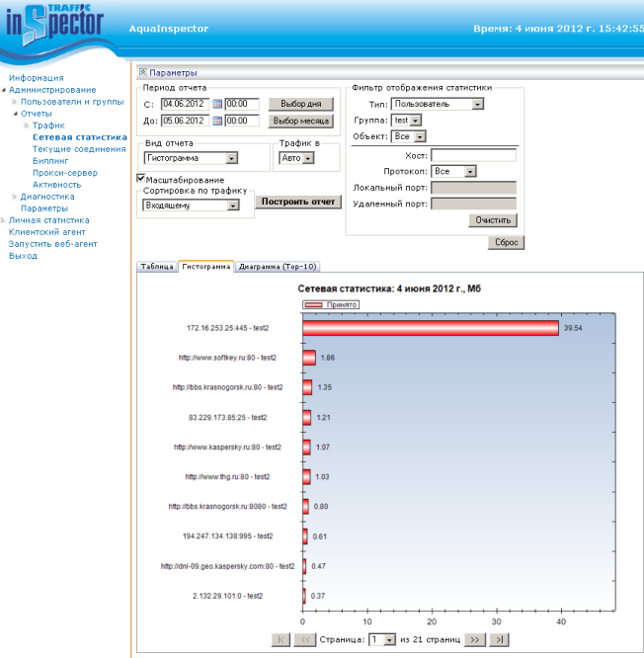Click the Выход link
This screenshot has width=644, height=658.
[23, 256]
